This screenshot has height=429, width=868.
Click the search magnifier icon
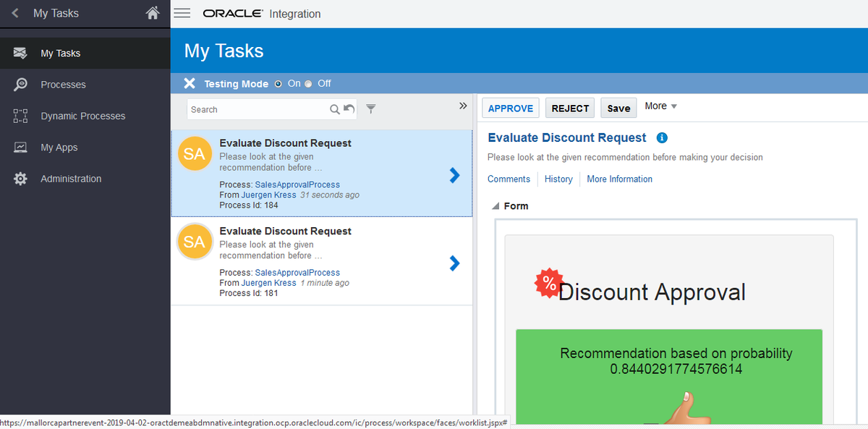(x=335, y=109)
